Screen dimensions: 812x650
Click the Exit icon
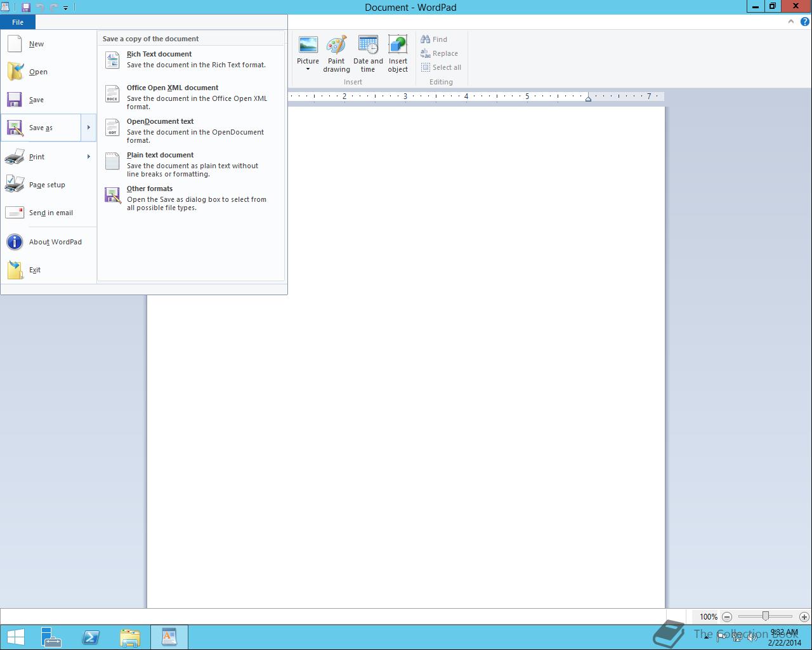click(15, 270)
